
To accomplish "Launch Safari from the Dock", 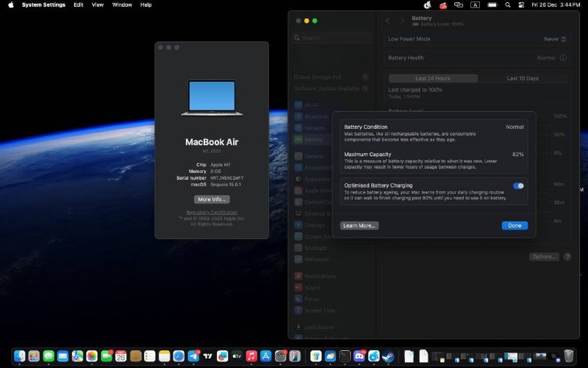I will (179, 355).
